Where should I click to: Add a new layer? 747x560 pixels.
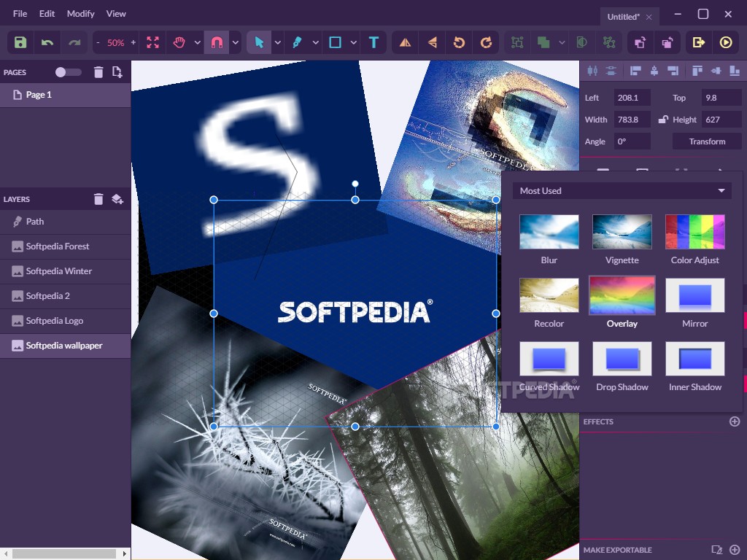point(117,198)
